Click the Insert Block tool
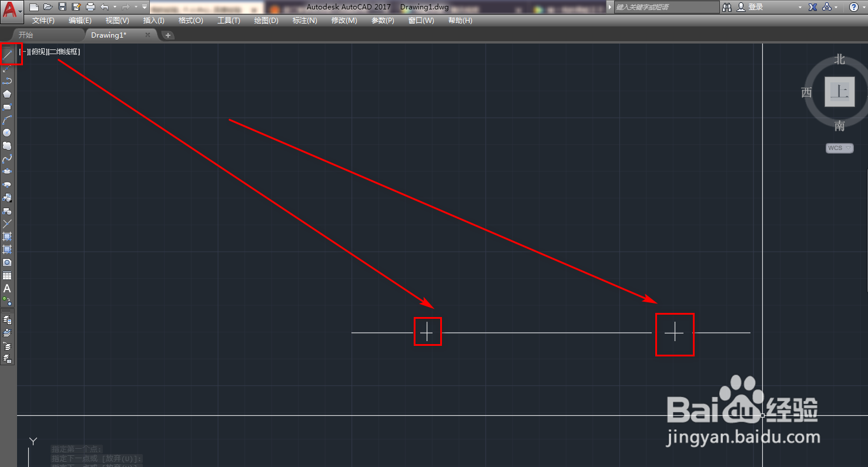The height and width of the screenshot is (467, 868). coord(8,198)
